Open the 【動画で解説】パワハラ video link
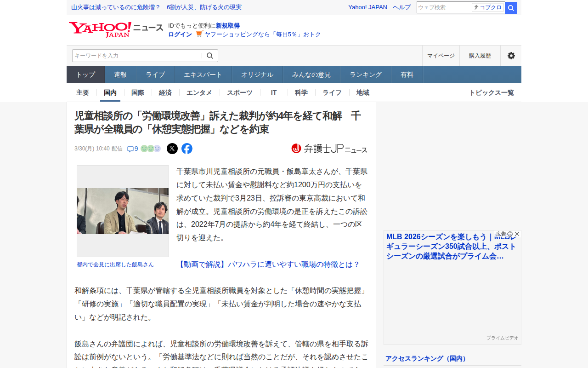This screenshot has width=588, height=368. (x=268, y=264)
